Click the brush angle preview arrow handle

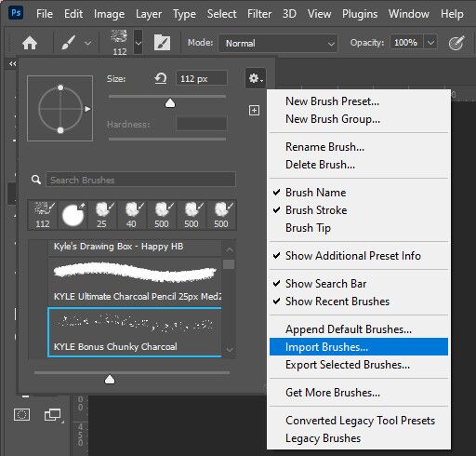point(87,109)
